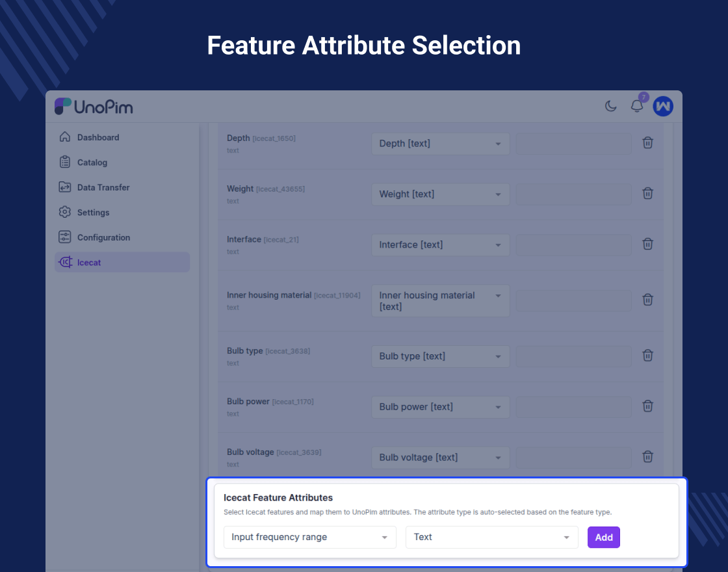This screenshot has width=728, height=572.
Task: Expand the Text attribute type dropdown
Action: (491, 538)
